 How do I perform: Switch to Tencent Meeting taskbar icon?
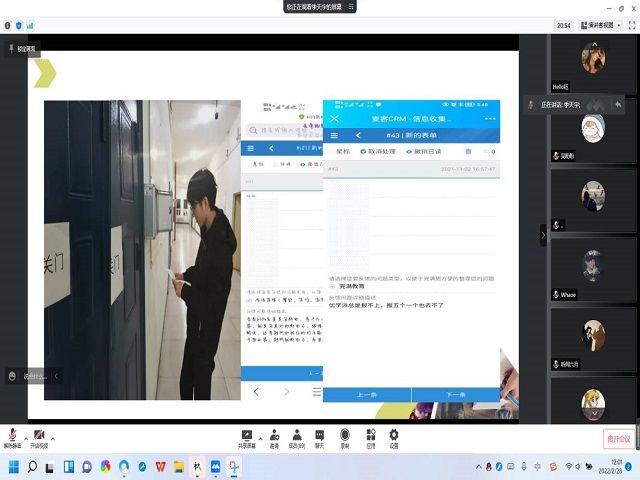pyautogui.click(x=216, y=467)
